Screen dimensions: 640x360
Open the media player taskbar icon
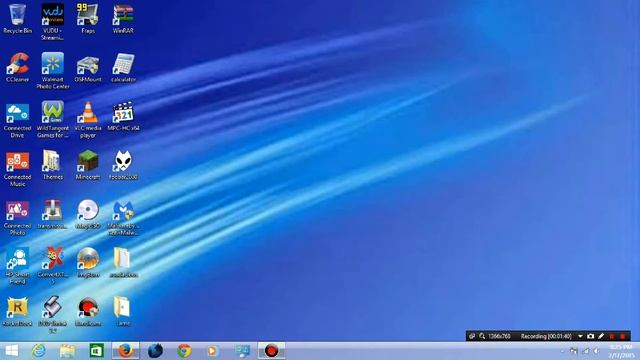(212, 351)
